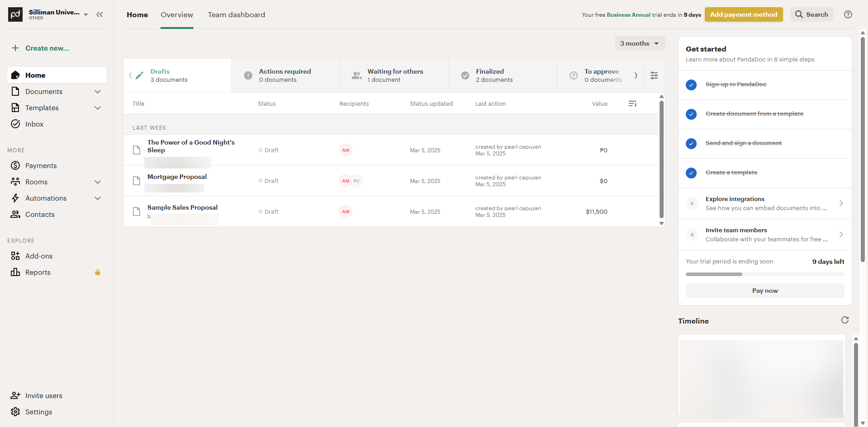This screenshot has width=868, height=427.
Task: Expand the Documents sidebar section
Action: point(98,92)
